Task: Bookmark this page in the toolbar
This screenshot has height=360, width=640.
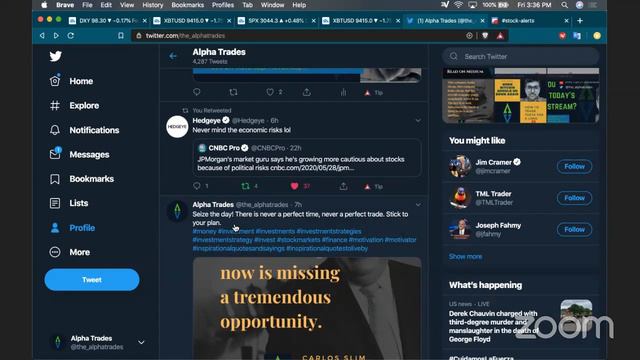Action: tap(121, 36)
